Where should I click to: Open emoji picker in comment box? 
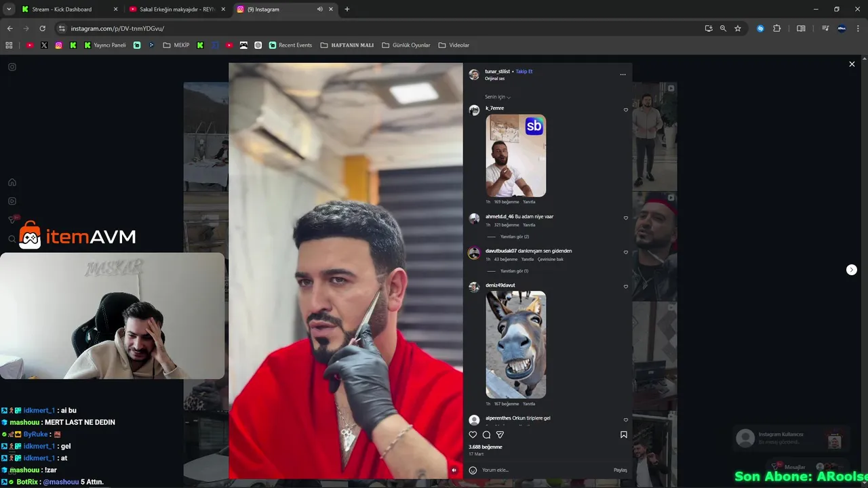[473, 470]
